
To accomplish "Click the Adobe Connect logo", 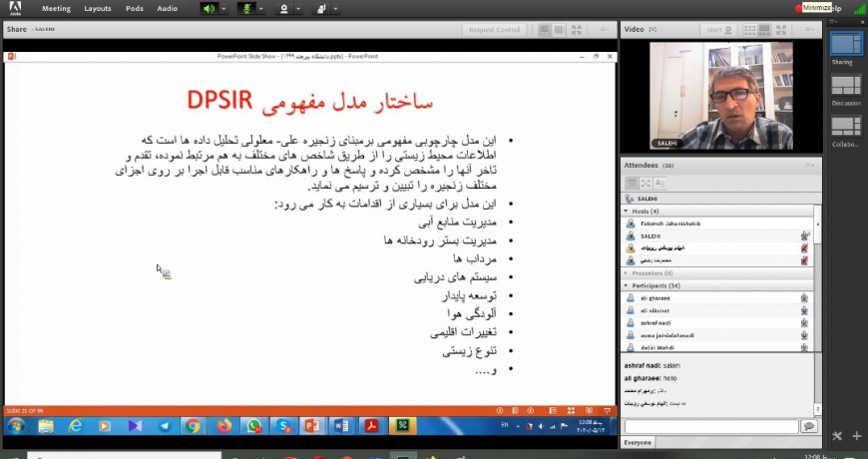I will 15,8.
